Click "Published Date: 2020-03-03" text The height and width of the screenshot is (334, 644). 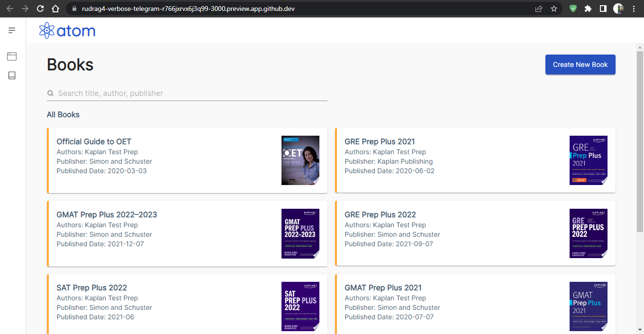click(x=101, y=171)
